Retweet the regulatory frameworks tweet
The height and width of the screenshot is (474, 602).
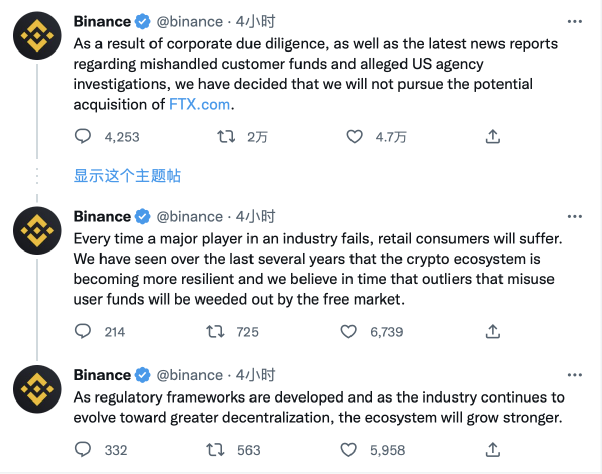point(216,450)
